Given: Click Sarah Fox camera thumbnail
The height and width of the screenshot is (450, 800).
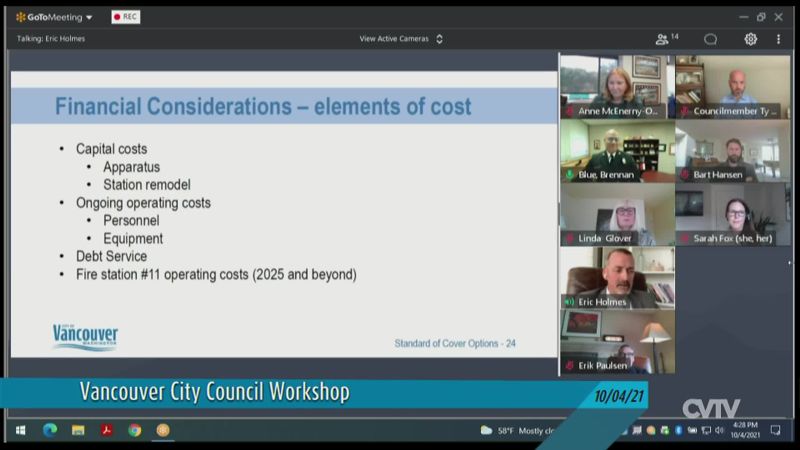Looking at the screenshot, I should [732, 214].
